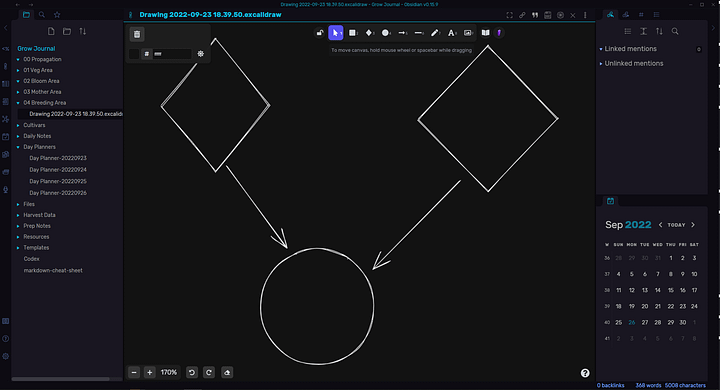Select the rectangle shape tool

click(x=353, y=33)
